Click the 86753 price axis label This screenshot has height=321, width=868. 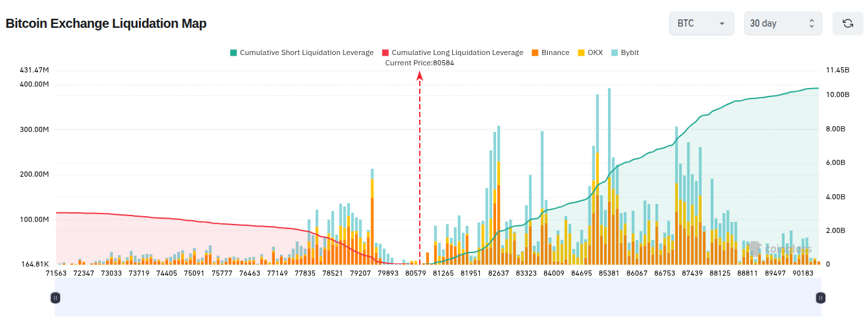click(665, 274)
